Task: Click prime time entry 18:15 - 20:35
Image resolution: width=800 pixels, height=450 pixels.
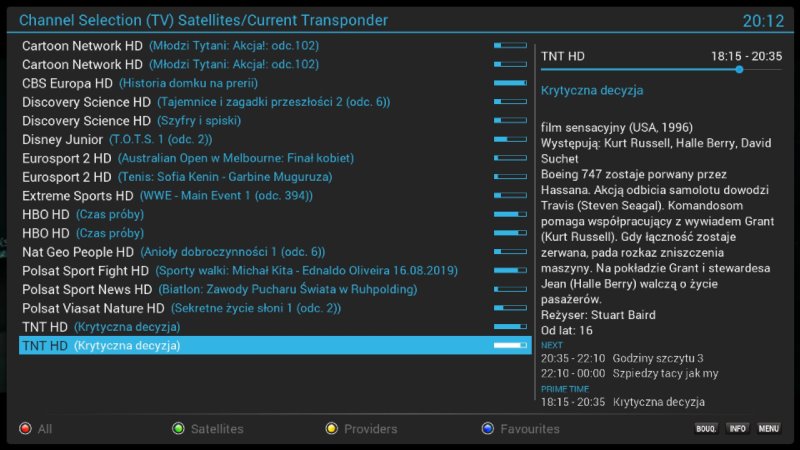Action: point(623,402)
